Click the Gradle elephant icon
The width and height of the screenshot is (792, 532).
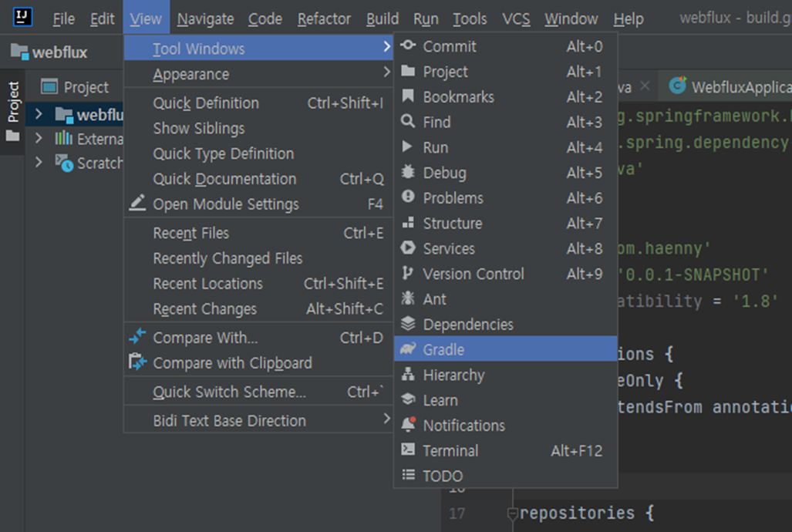pos(408,348)
